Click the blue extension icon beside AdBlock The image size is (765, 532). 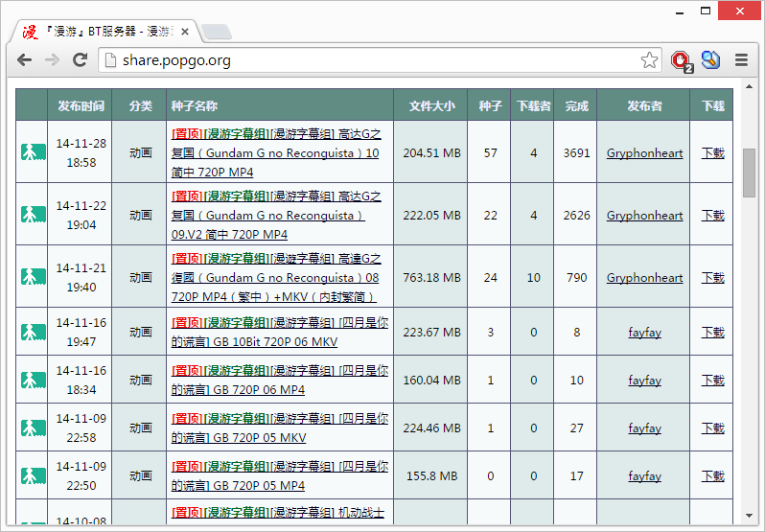[x=710, y=60]
